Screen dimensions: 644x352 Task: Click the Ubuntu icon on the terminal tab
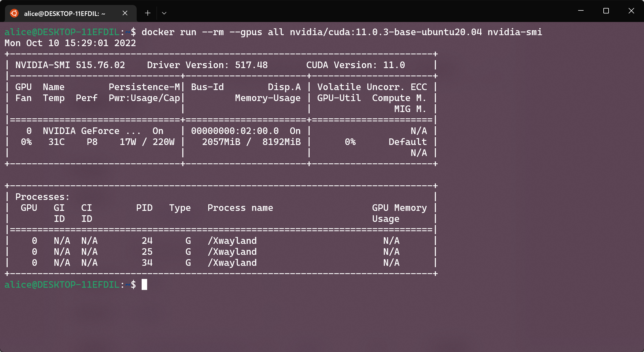click(x=14, y=13)
